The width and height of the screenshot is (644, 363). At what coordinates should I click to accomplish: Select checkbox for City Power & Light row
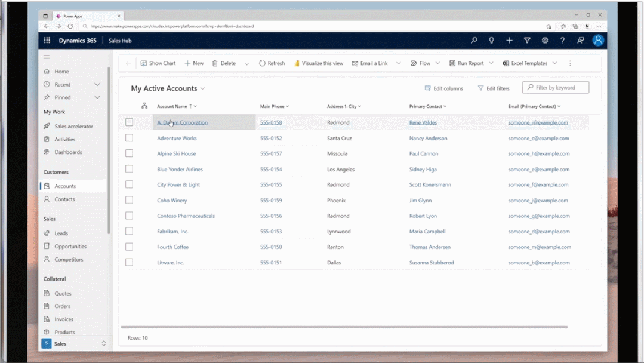click(x=129, y=184)
